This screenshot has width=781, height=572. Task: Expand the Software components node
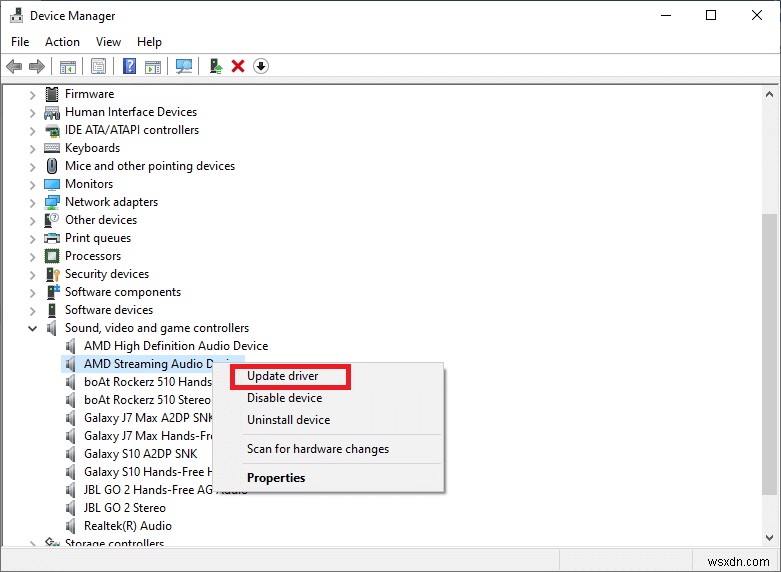[32, 292]
